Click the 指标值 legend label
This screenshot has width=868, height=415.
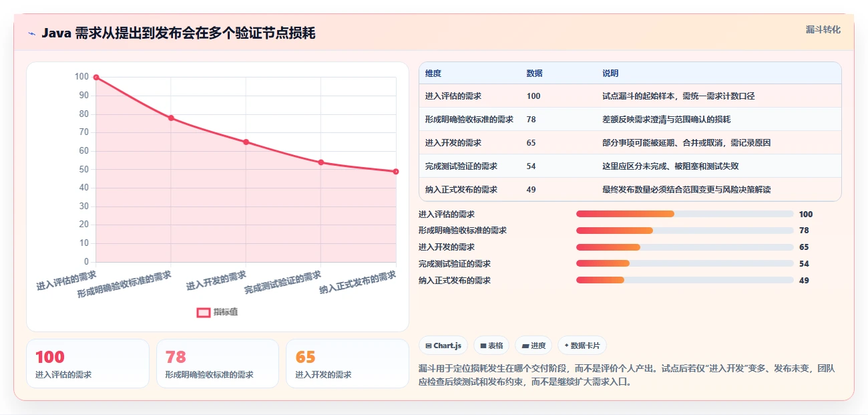226,312
